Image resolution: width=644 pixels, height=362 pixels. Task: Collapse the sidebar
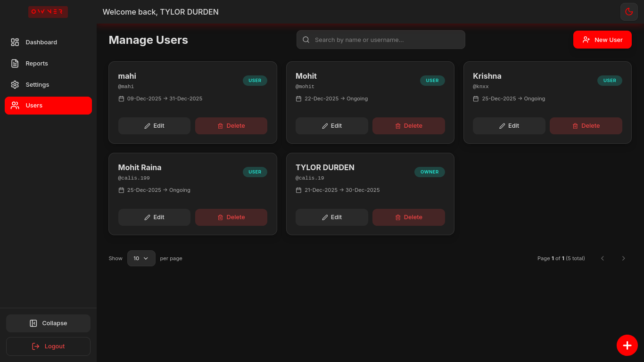[48, 323]
